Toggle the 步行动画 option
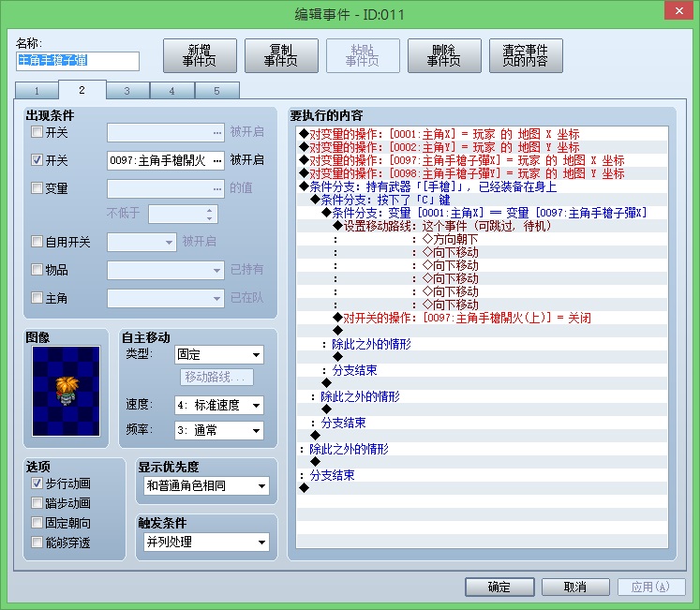700x610 pixels. tap(37, 484)
